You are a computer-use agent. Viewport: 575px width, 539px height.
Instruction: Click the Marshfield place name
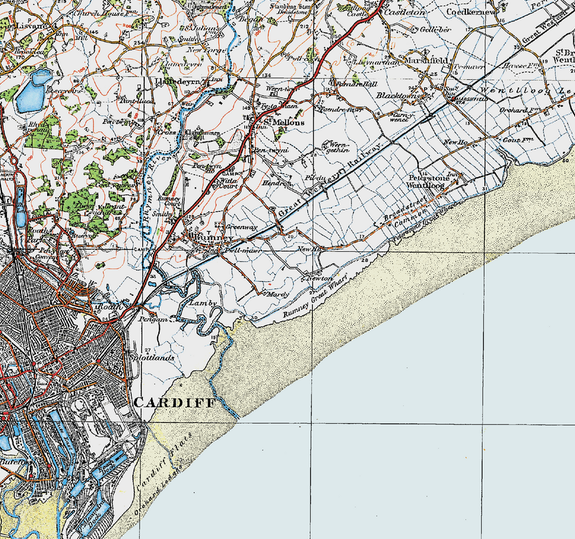pyautogui.click(x=426, y=60)
